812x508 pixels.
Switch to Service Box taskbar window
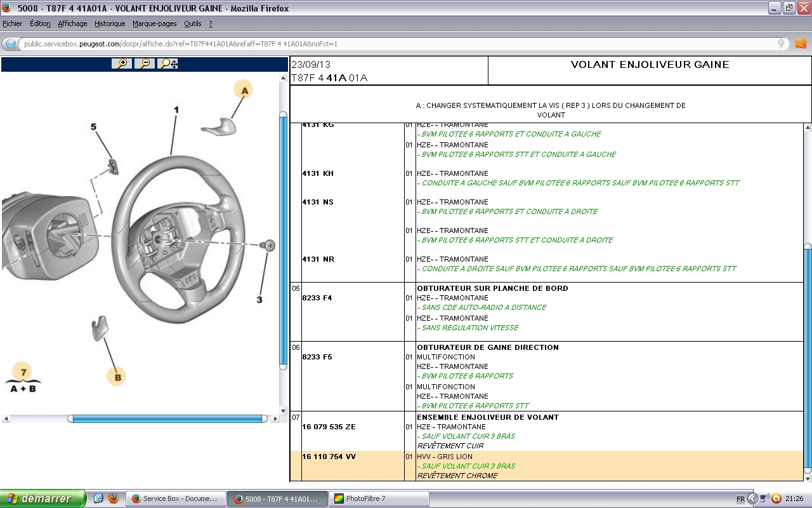(175, 498)
